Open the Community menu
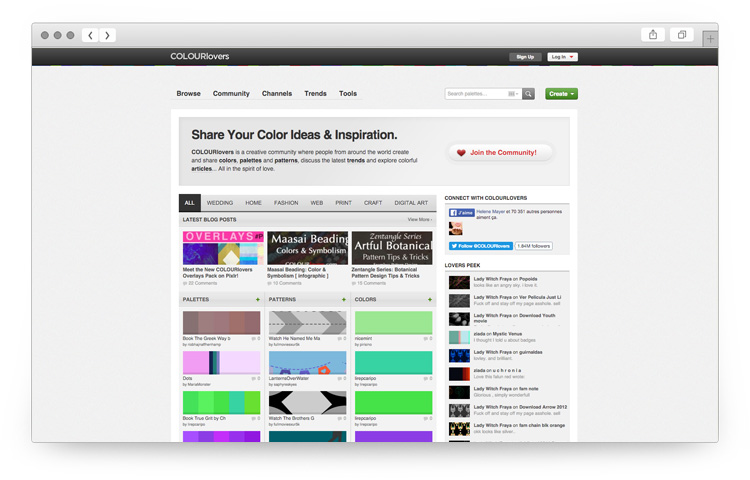 [x=231, y=94]
